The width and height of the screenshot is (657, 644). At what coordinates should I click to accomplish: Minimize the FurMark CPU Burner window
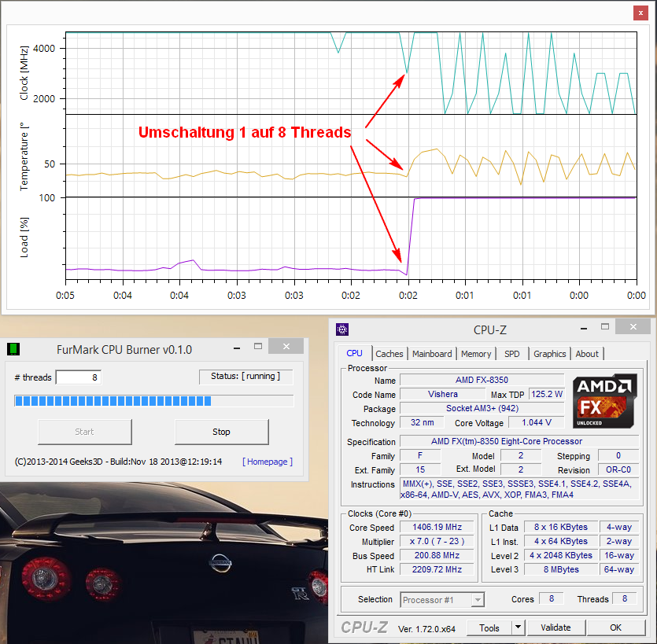point(237,348)
